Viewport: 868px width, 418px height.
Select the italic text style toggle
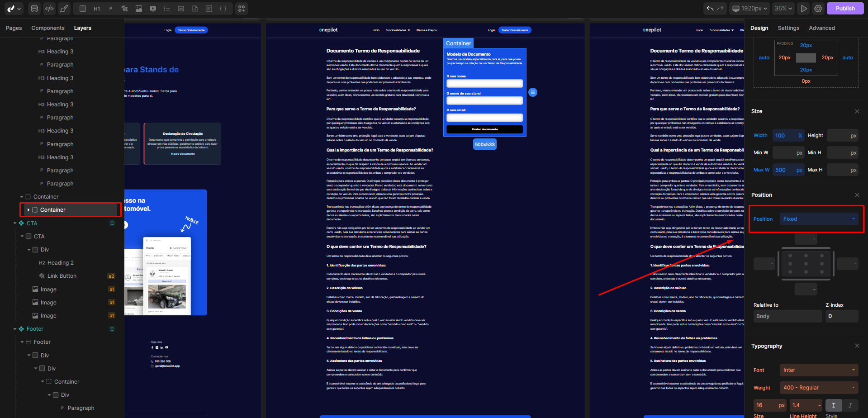coord(850,405)
